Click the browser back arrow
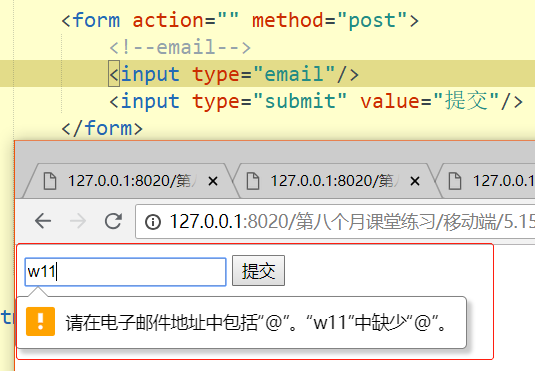 [x=43, y=221]
